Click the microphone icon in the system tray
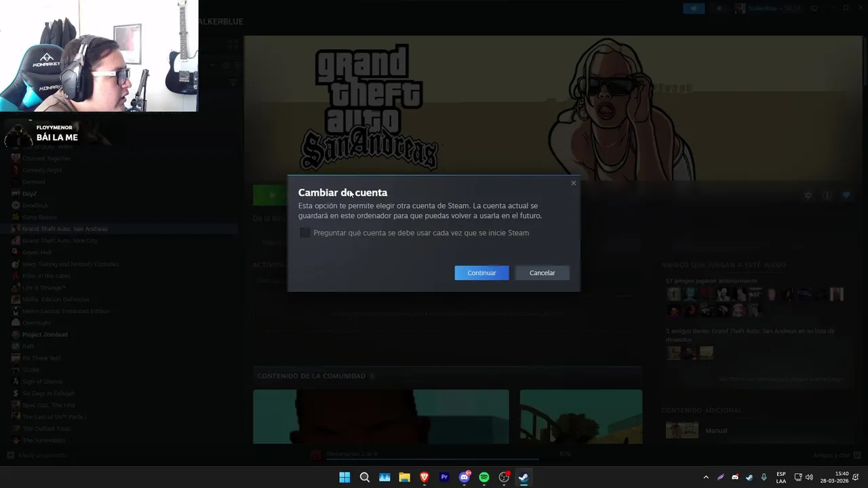The image size is (868, 488). (764, 477)
